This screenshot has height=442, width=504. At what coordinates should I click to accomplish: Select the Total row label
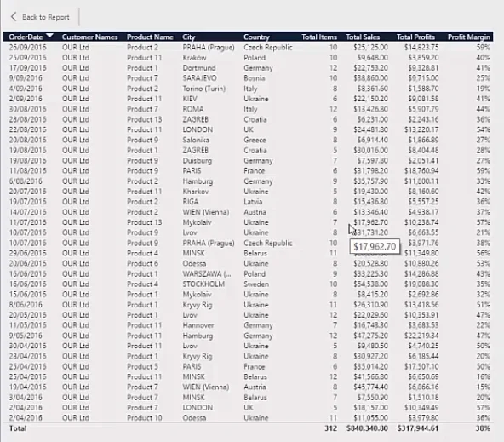click(x=18, y=428)
